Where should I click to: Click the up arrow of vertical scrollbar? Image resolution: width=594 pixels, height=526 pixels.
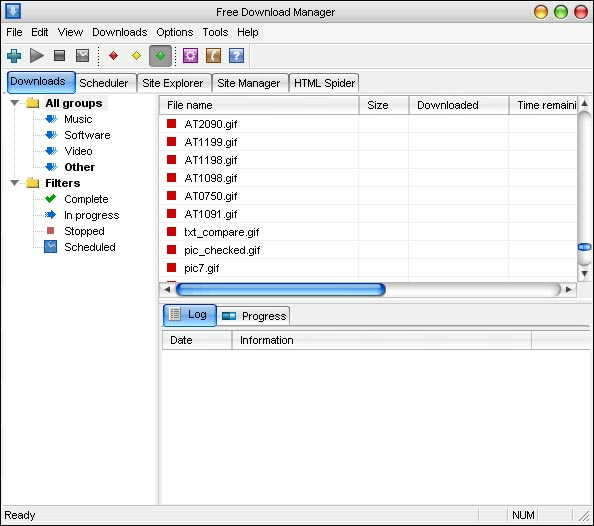pyautogui.click(x=585, y=103)
